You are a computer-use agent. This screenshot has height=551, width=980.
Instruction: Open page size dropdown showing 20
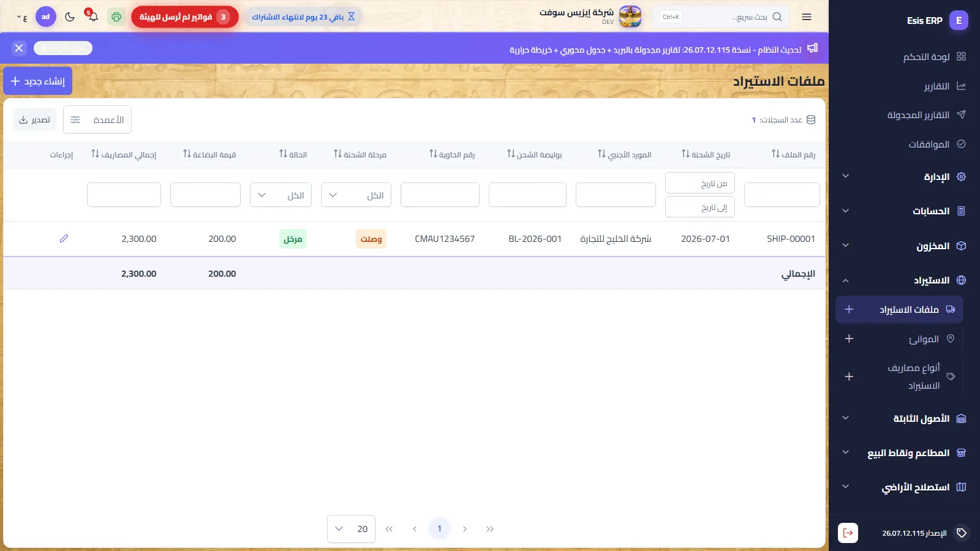click(351, 529)
